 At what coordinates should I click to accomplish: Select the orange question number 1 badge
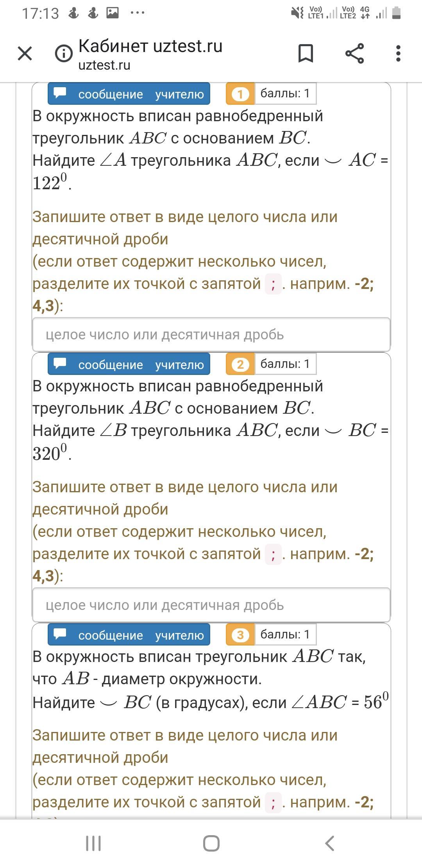point(240,94)
